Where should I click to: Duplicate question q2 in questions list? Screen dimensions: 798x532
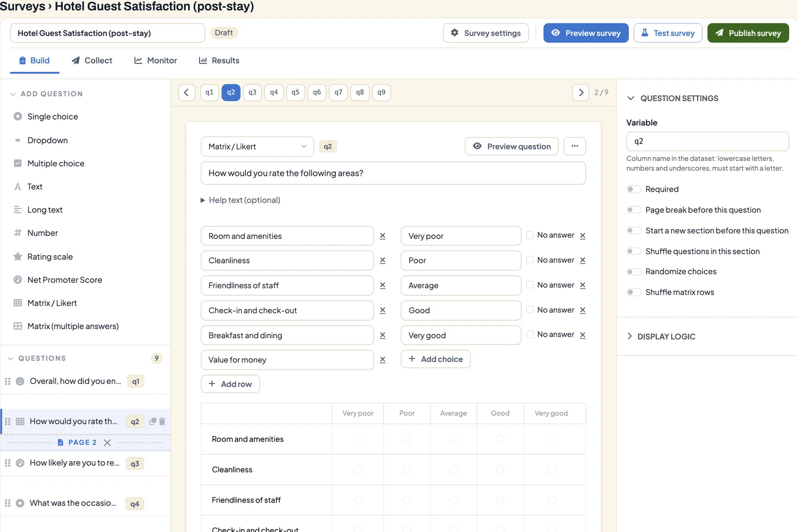click(153, 421)
